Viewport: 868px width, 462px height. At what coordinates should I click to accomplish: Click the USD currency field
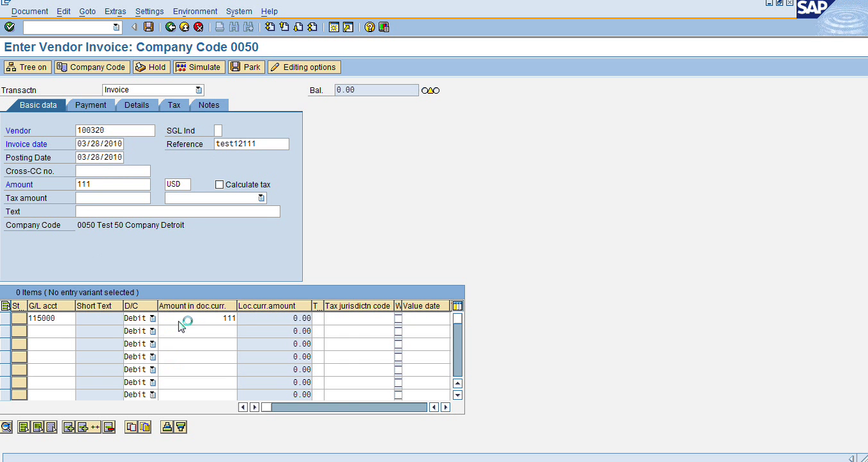178,185
